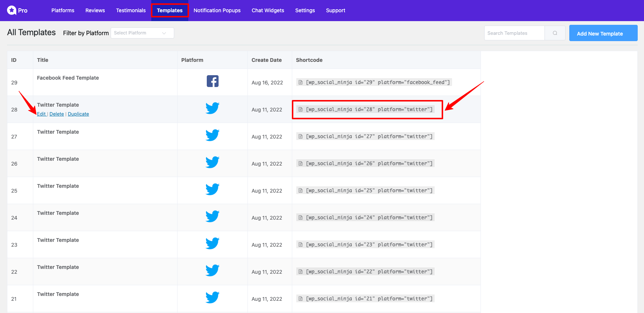Viewport: 644px width, 313px height.
Task: Focus the Search Templates input field
Action: click(514, 33)
